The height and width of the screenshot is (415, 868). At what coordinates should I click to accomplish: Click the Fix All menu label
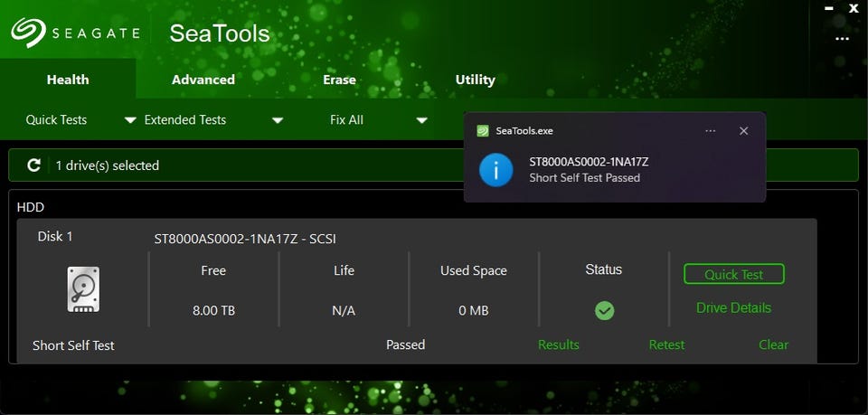(x=346, y=119)
